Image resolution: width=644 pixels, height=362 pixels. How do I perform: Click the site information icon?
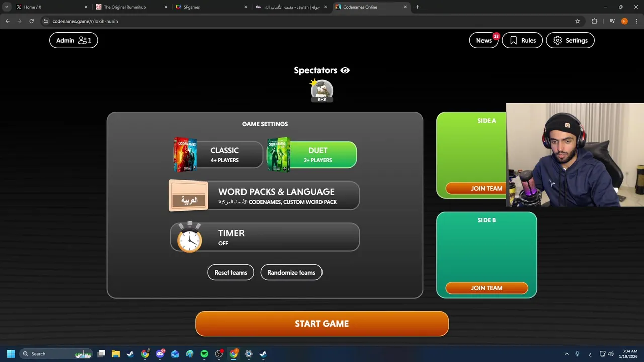click(46, 21)
